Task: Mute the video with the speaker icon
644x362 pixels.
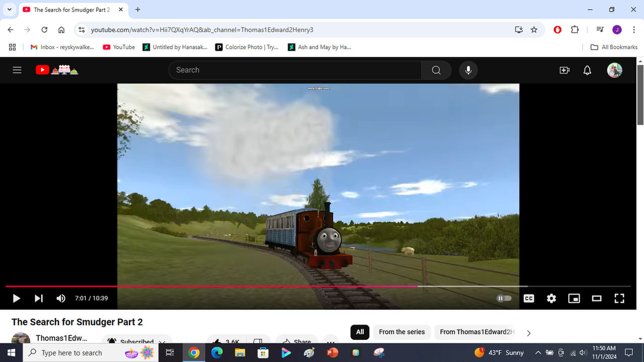Action: pos(61,298)
